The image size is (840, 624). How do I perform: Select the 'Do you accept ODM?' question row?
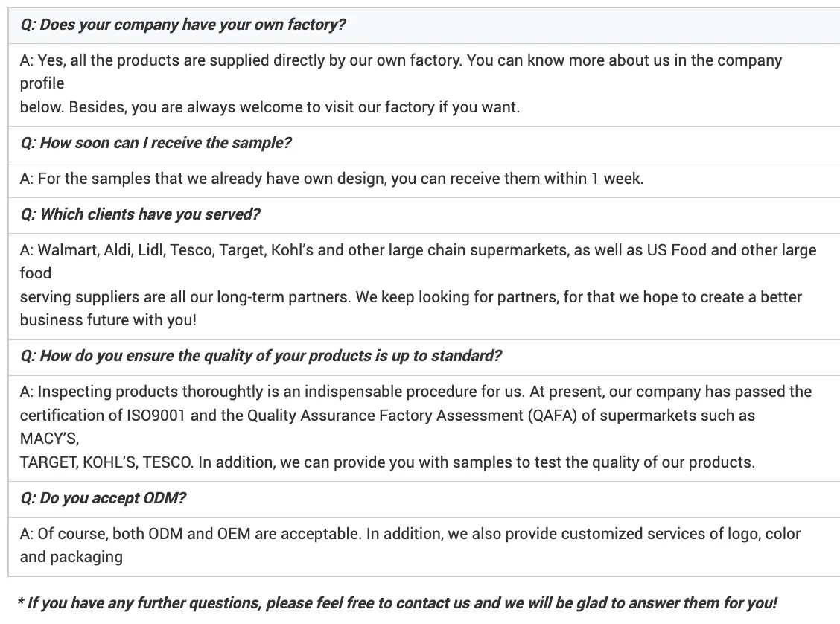[x=103, y=498]
